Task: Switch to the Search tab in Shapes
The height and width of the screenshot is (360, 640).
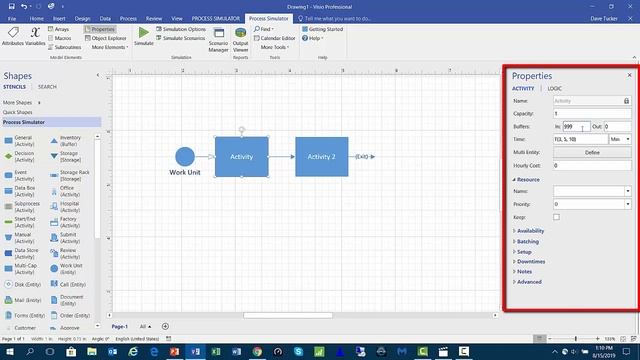Action: [47, 87]
